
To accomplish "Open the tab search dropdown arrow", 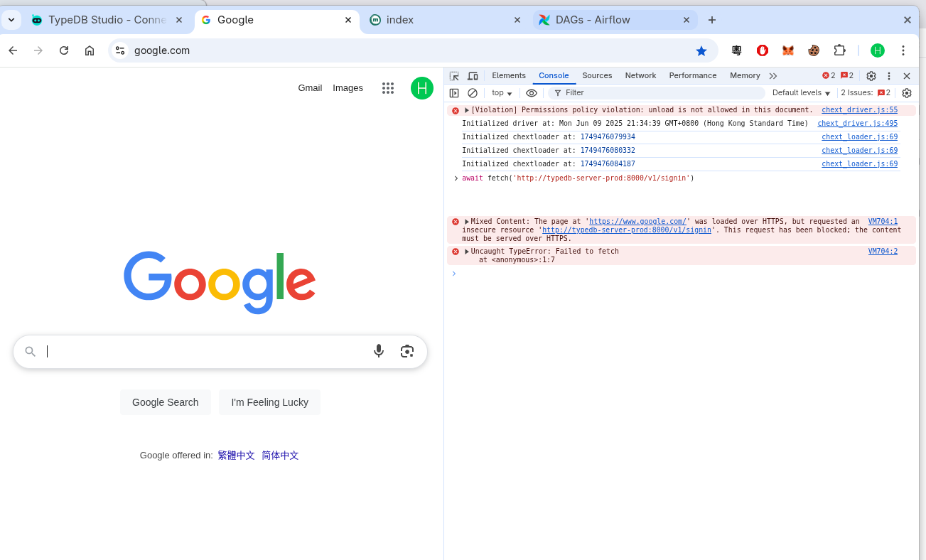I will [x=11, y=20].
